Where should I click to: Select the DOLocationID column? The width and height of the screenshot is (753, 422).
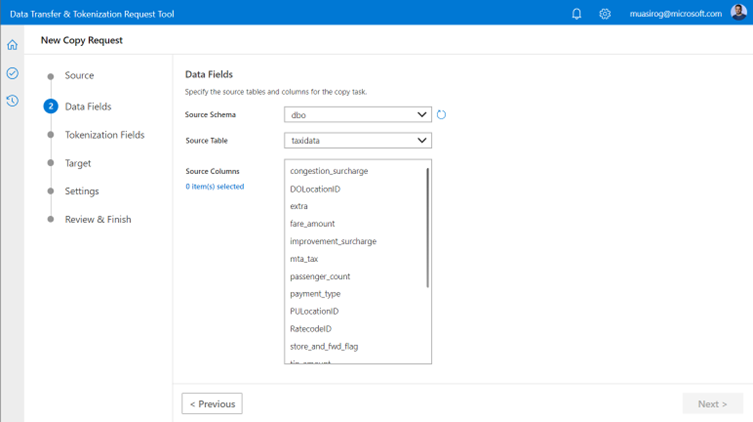(315, 189)
